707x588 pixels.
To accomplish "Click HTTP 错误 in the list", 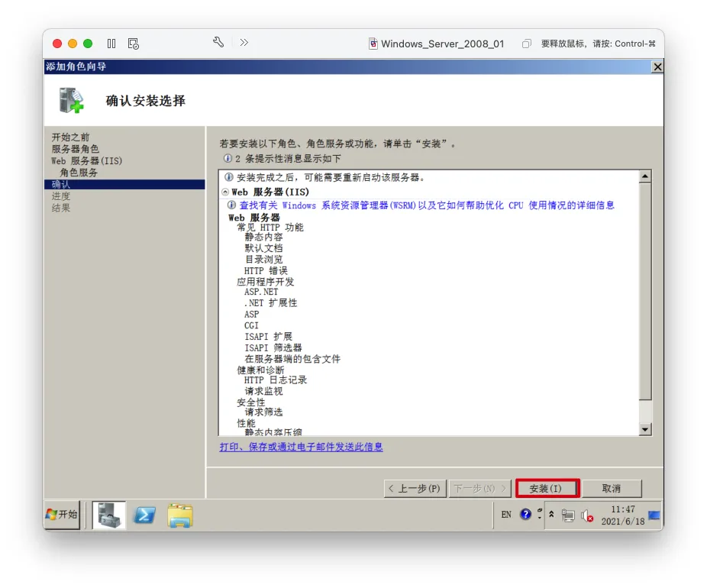I will click(x=266, y=271).
